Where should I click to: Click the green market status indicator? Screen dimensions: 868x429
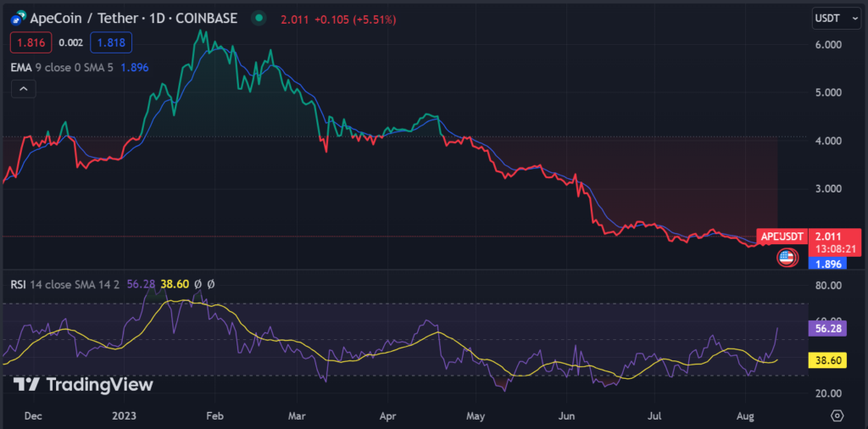(259, 19)
